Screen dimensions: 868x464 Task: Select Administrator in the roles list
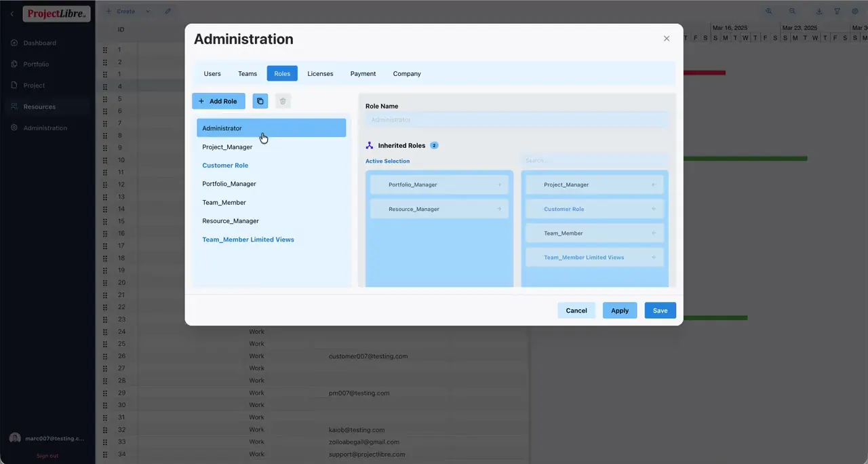click(x=271, y=128)
